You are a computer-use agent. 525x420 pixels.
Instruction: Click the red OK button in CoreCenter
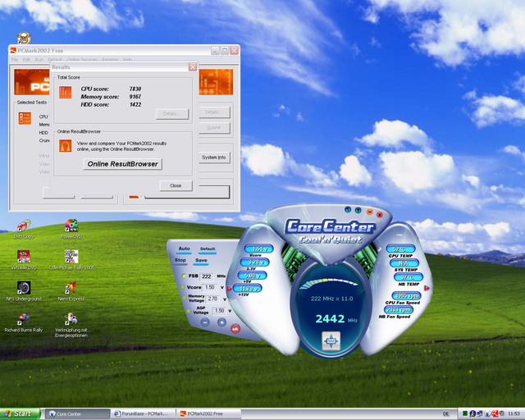(235, 329)
